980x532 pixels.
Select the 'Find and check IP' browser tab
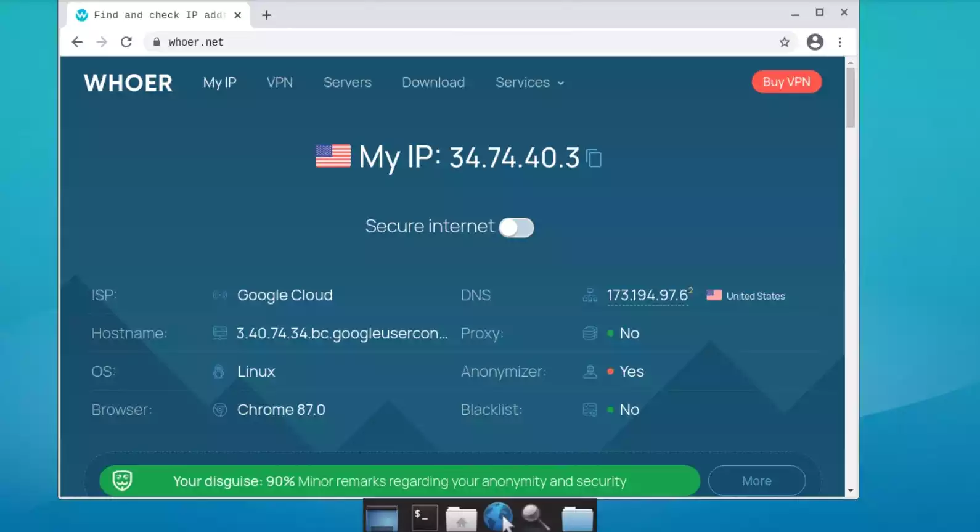(x=158, y=15)
